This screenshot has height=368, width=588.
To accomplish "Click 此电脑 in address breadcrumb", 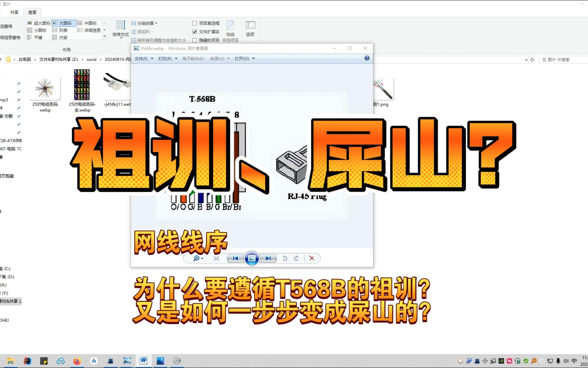I will 24,59.
